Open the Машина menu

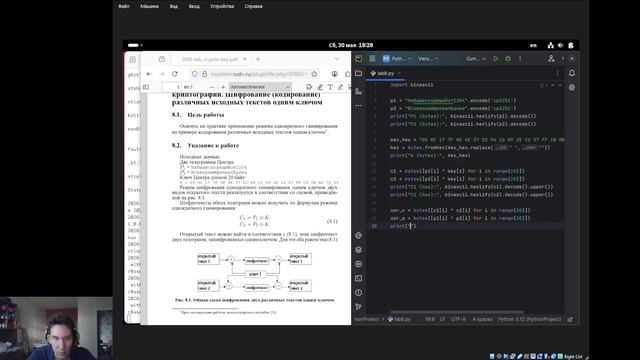pos(149,6)
